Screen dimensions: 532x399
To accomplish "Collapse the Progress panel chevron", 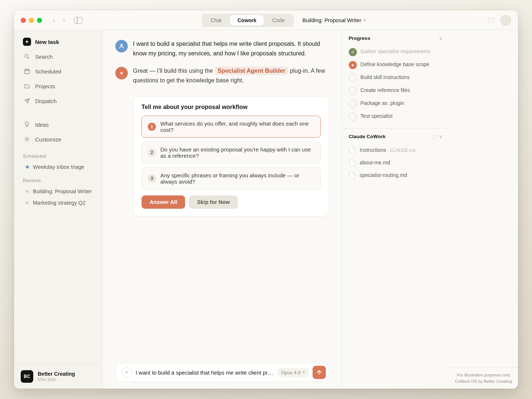I will click(x=441, y=38).
